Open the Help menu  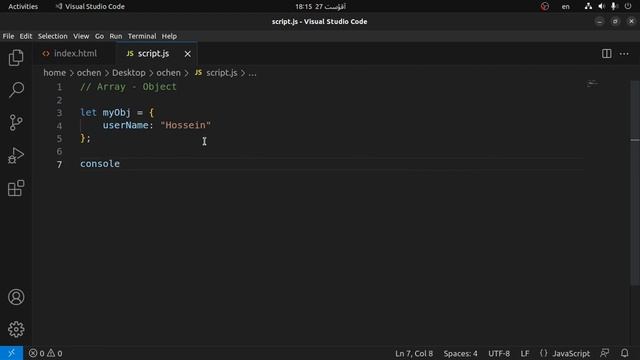169,36
